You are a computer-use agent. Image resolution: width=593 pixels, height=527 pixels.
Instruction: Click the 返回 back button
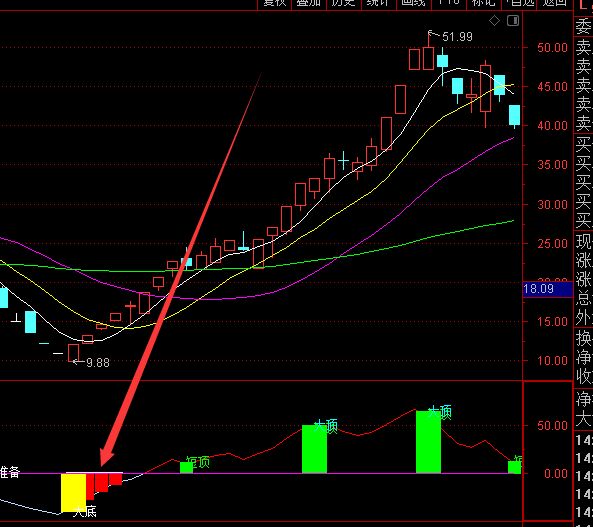555,3
